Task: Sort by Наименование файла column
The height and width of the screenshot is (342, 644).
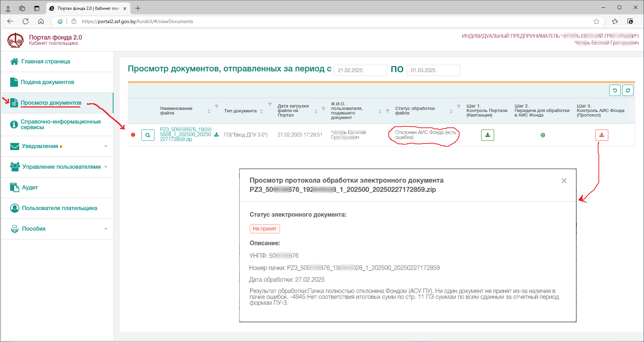Action: [x=209, y=111]
